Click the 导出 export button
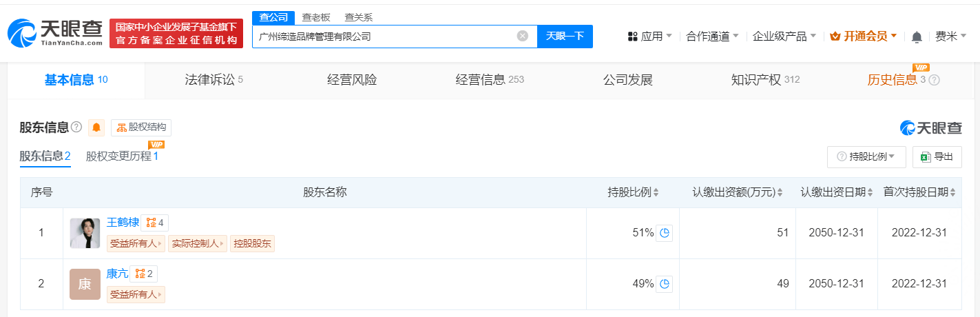The height and width of the screenshot is (317, 980). 937,157
